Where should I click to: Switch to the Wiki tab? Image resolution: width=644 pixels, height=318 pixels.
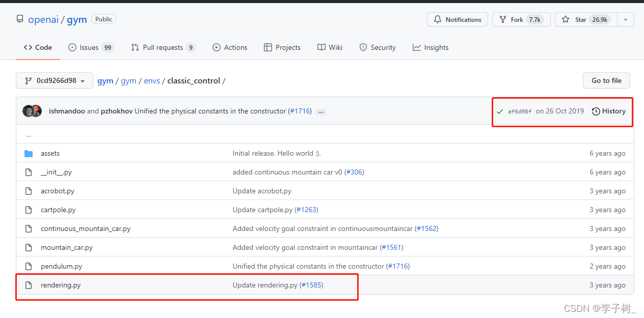[x=330, y=47]
